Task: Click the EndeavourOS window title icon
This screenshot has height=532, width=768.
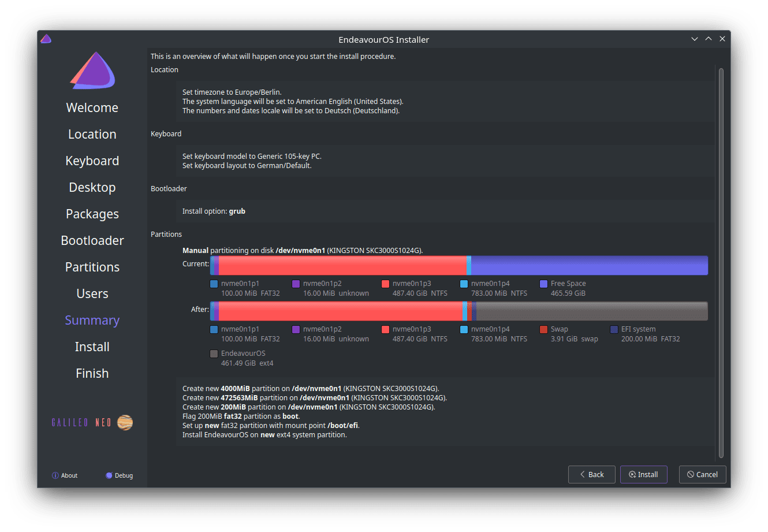Action: tap(46, 39)
